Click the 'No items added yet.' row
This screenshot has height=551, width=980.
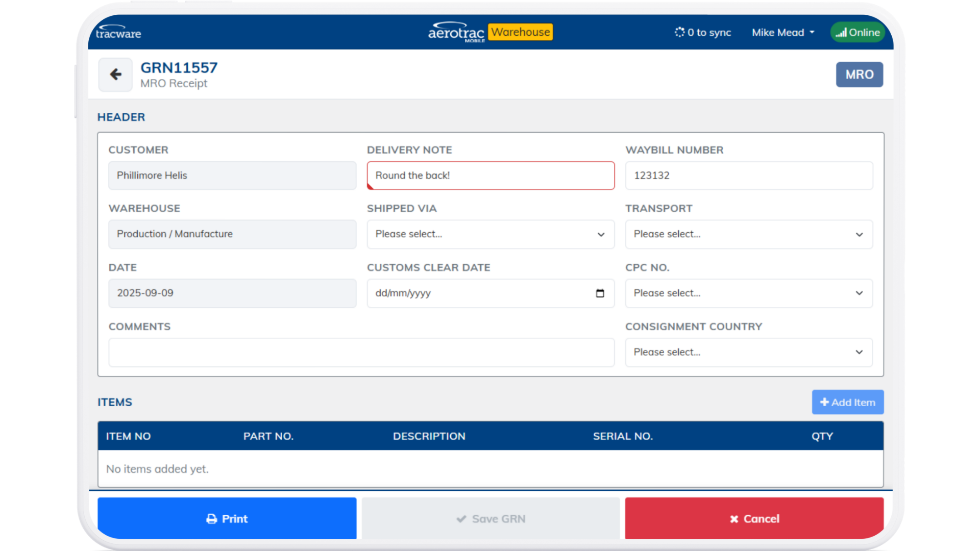(x=491, y=469)
